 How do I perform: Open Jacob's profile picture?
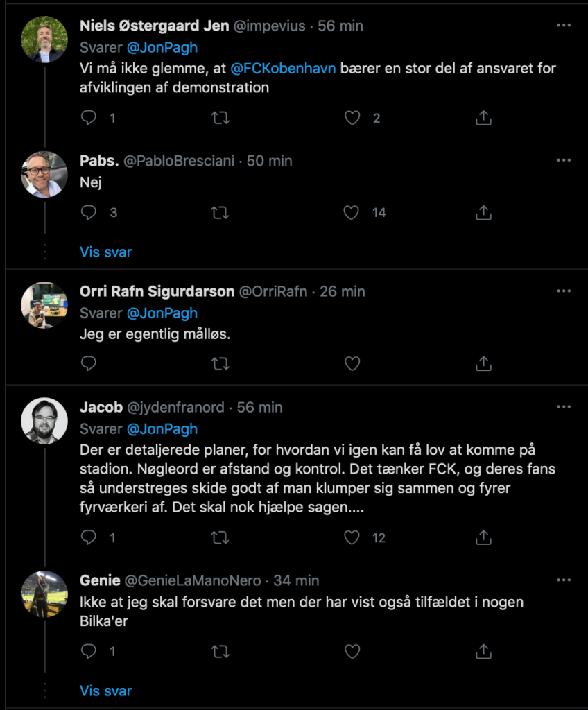44,421
